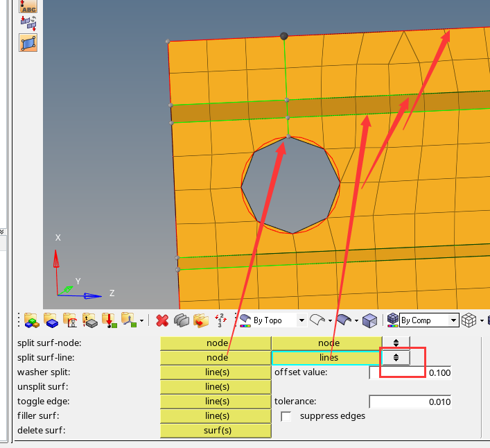Click the 'delete surf:' label
The image size is (490, 448).
pos(42,431)
